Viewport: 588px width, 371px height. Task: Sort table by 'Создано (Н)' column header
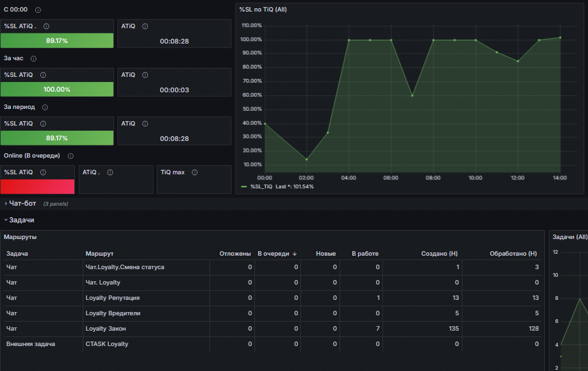[439, 254]
